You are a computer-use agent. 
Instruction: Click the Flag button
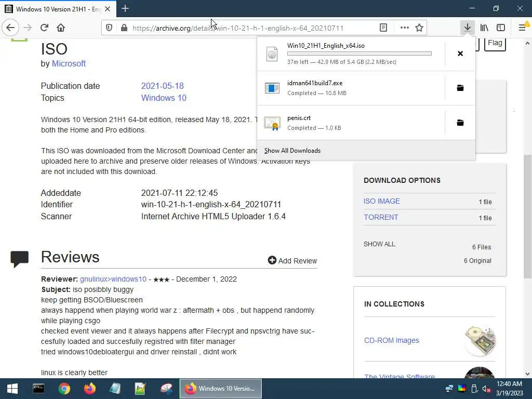click(x=495, y=43)
